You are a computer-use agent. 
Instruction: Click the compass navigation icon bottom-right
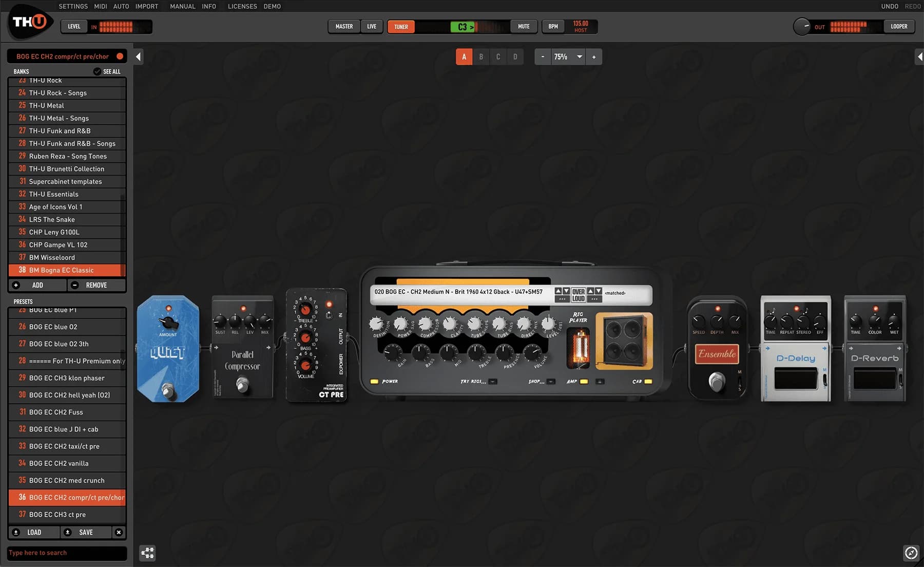tap(912, 553)
